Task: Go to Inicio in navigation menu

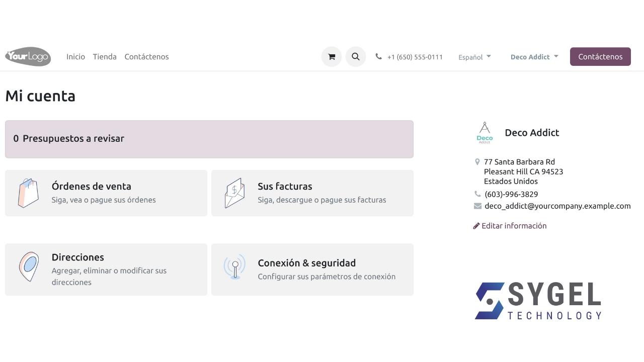Action: 75,57
